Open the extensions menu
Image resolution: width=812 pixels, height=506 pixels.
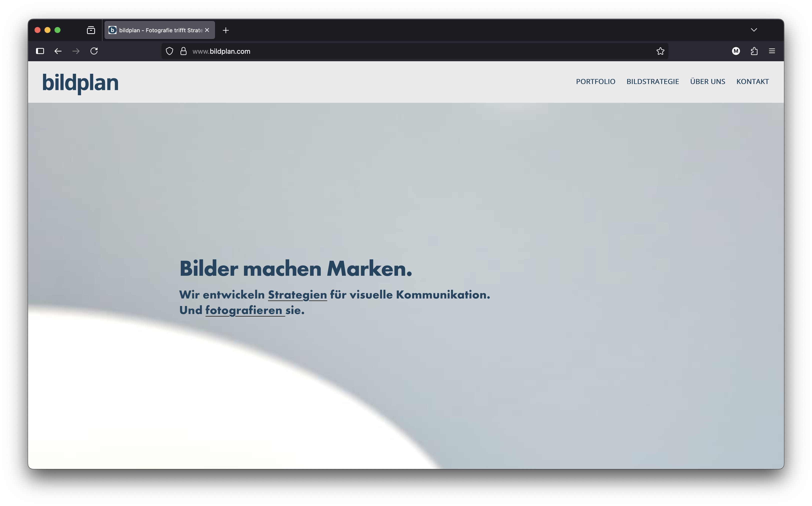[x=754, y=51]
